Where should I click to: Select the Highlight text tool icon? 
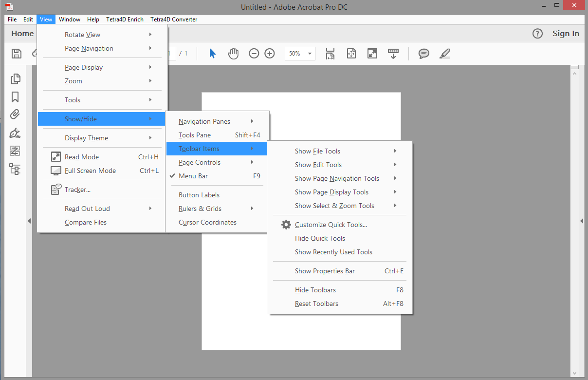click(x=445, y=54)
